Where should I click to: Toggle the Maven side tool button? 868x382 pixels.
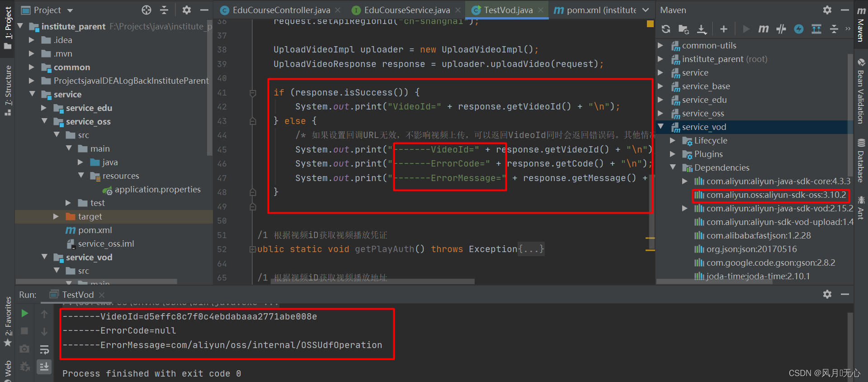[x=861, y=25]
